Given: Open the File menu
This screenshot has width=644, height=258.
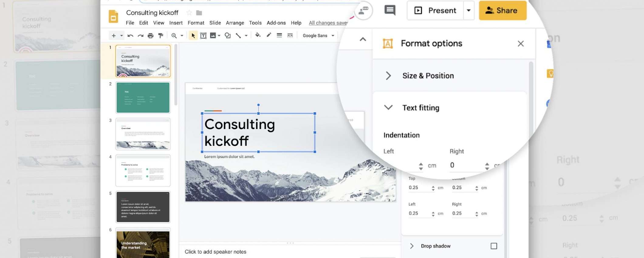Looking at the screenshot, I should point(130,23).
